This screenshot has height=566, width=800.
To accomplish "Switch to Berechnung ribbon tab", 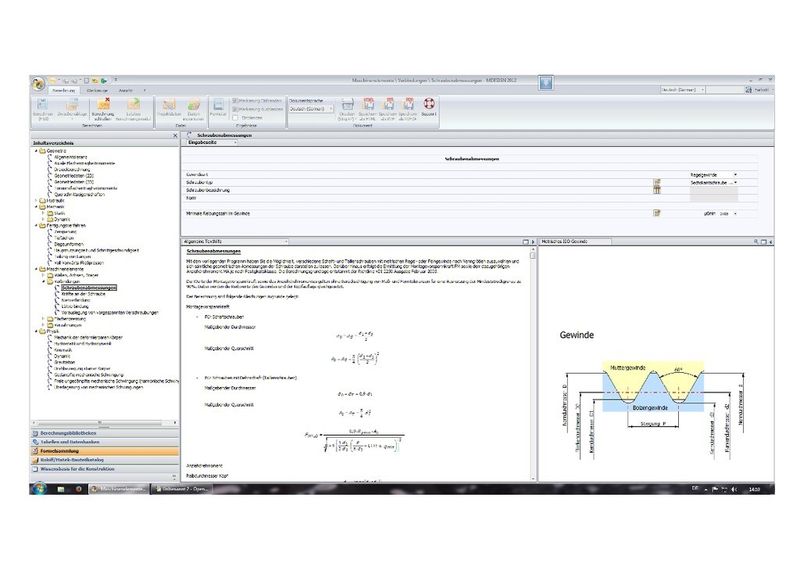I will point(64,90).
